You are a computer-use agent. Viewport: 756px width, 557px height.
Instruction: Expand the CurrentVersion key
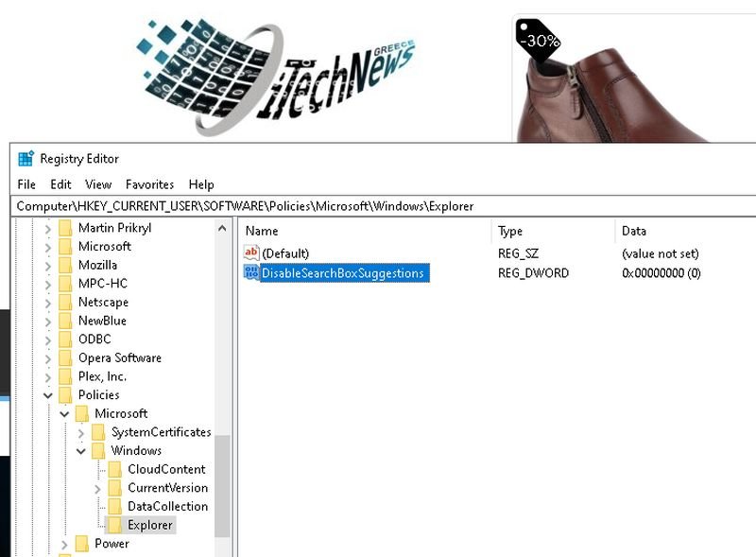coord(98,488)
